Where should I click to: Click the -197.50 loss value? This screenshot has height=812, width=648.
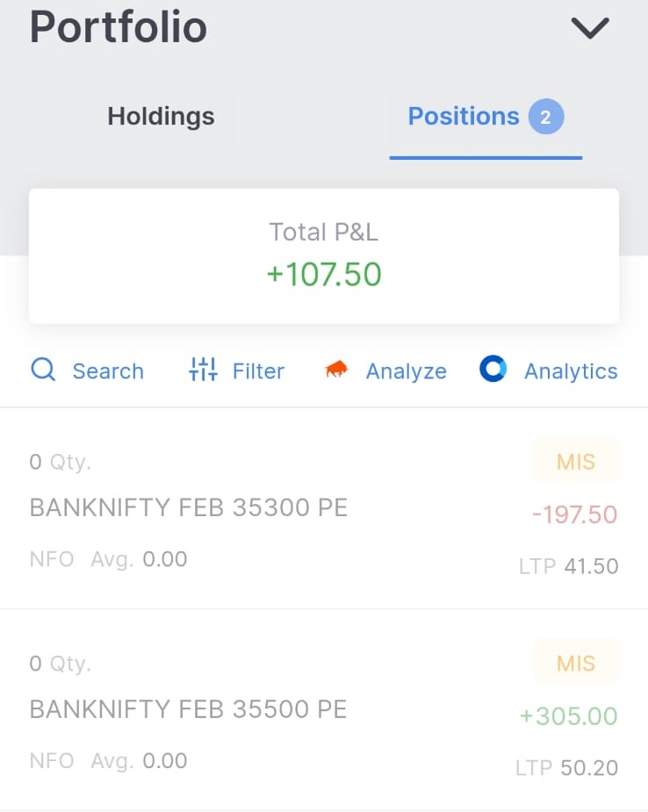pos(574,514)
